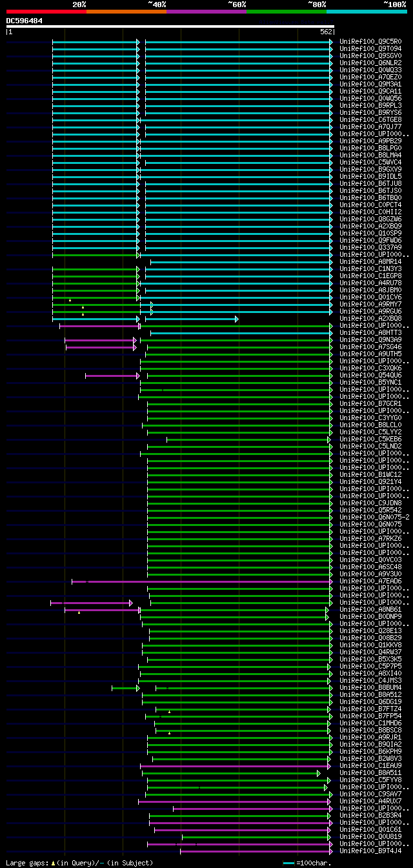Select hit UniRef100_B7GCR1
Viewport: 413px width, 868px height.
(370, 403)
